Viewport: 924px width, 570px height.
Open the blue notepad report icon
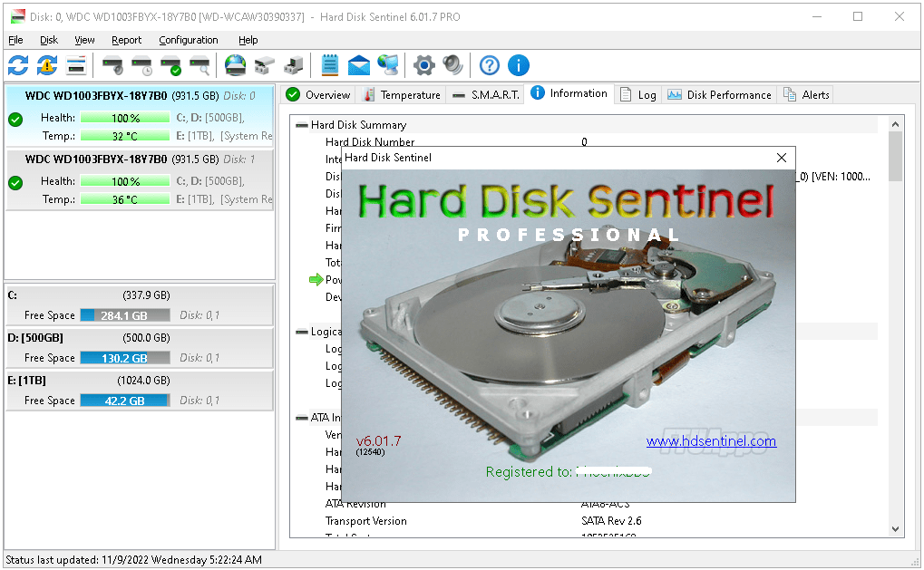330,65
